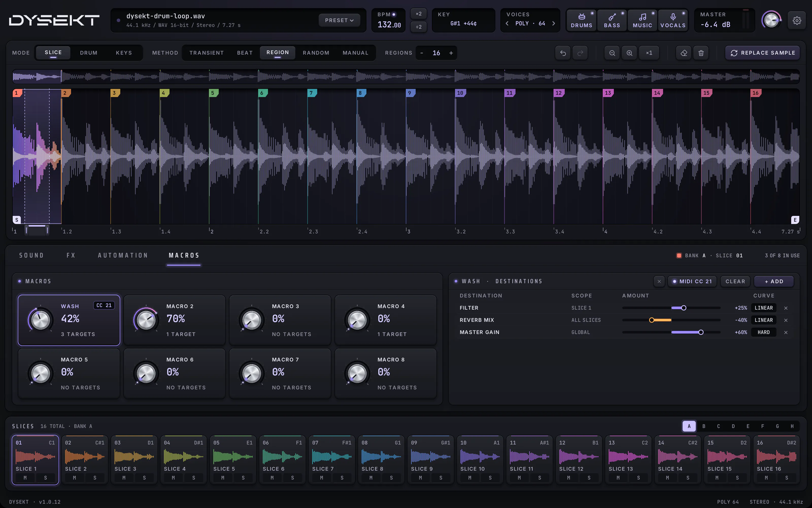
Task: Mute Slice 8 in the slices bank
Action: 371,478
